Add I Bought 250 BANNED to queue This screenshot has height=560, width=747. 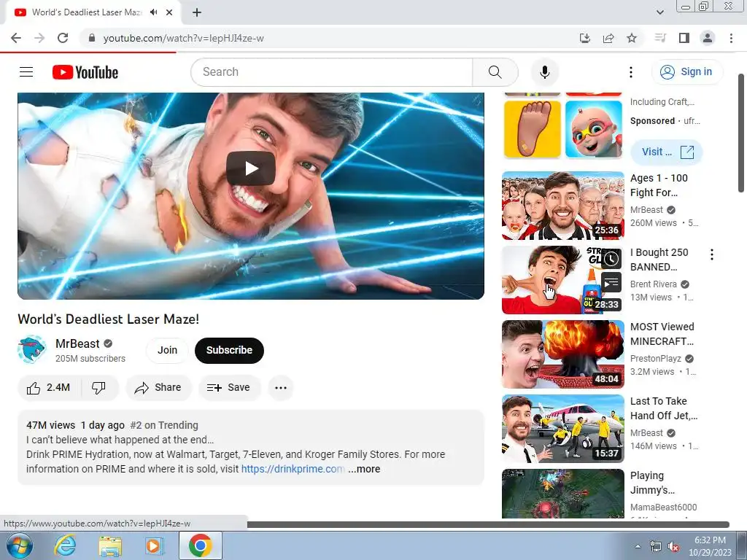click(611, 283)
